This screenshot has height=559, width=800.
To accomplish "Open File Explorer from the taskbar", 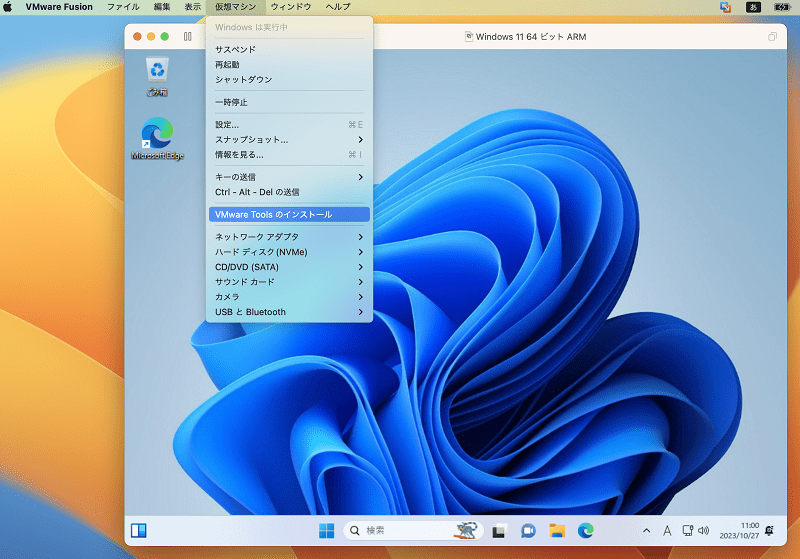I will point(557,530).
